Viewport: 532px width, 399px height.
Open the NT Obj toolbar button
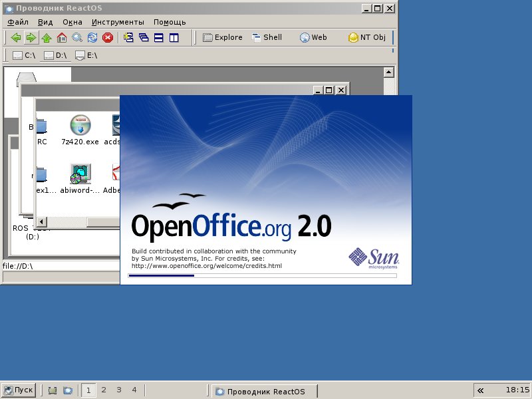(367, 37)
